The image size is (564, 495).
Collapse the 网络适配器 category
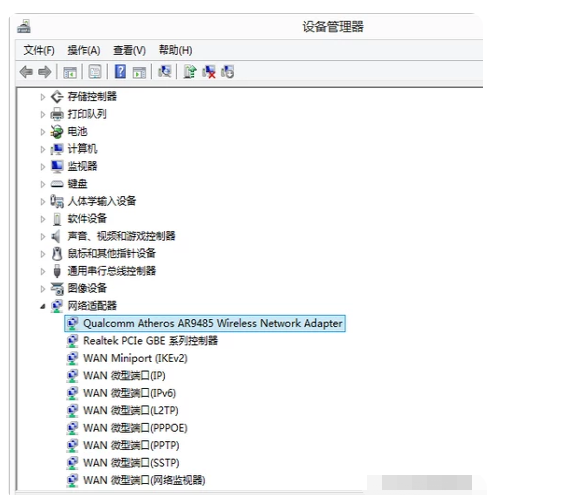pos(43,306)
